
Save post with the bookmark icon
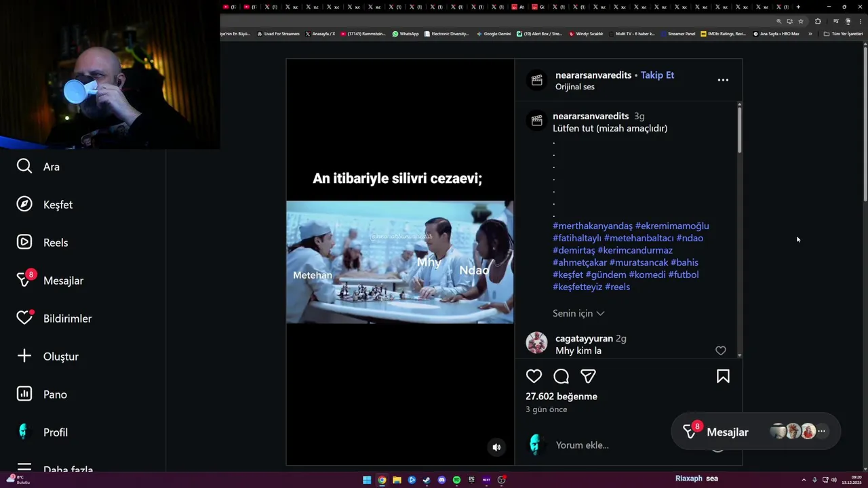(x=723, y=376)
